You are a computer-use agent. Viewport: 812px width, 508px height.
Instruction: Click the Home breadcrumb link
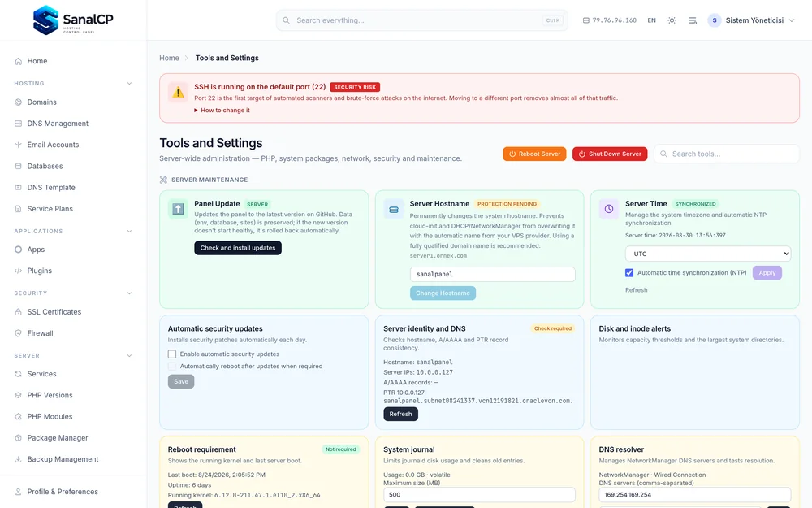169,58
